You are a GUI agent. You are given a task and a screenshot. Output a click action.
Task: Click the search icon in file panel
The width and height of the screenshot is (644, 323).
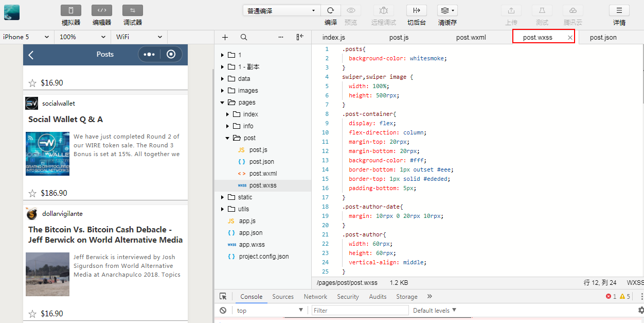pos(244,37)
